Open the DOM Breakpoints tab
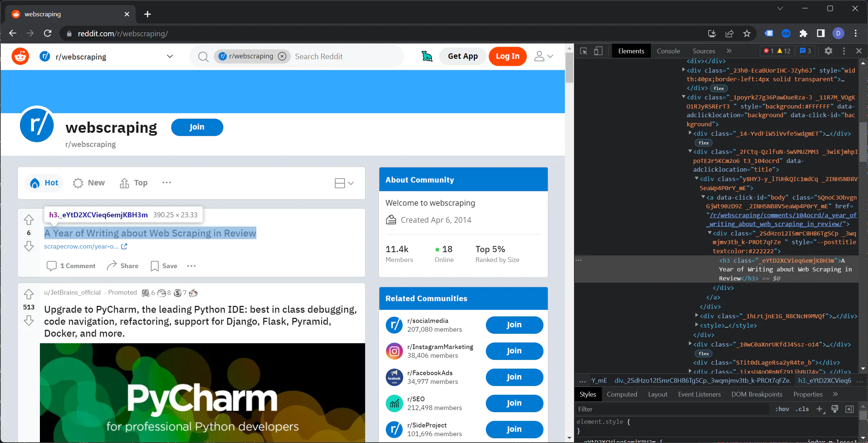Viewport: 868px width, 443px height. 757,394
